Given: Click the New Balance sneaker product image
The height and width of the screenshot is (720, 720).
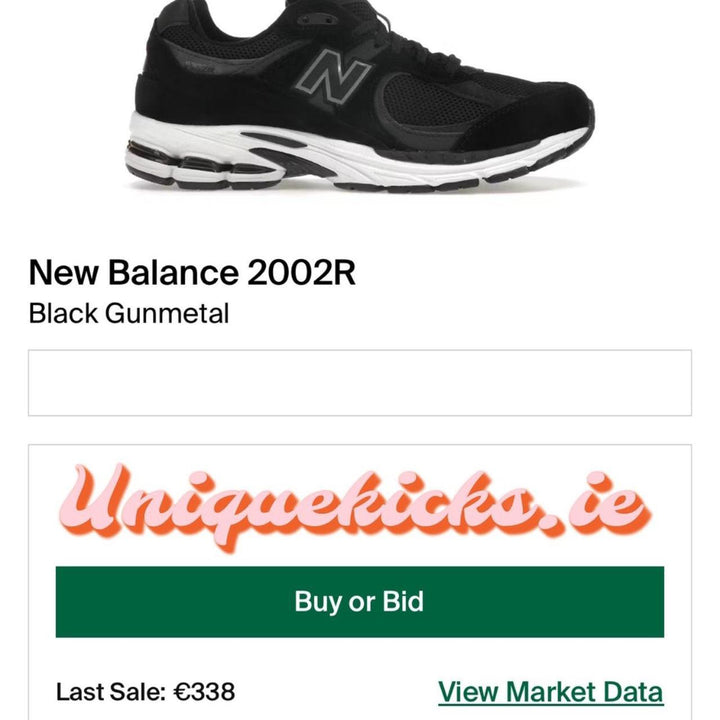Looking at the screenshot, I should point(360,94).
